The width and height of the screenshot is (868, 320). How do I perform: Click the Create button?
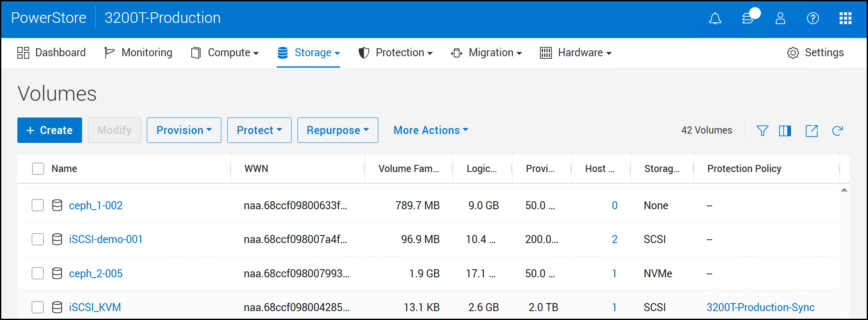[50, 130]
